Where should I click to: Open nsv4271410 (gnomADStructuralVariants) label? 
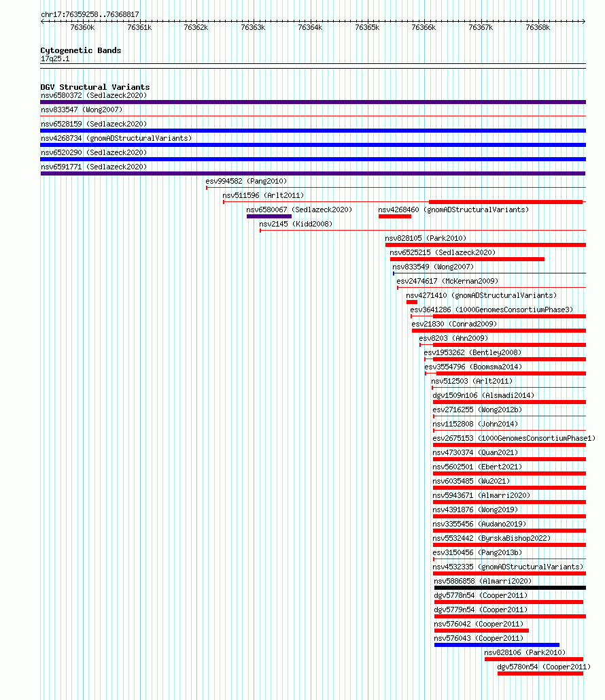click(x=481, y=295)
